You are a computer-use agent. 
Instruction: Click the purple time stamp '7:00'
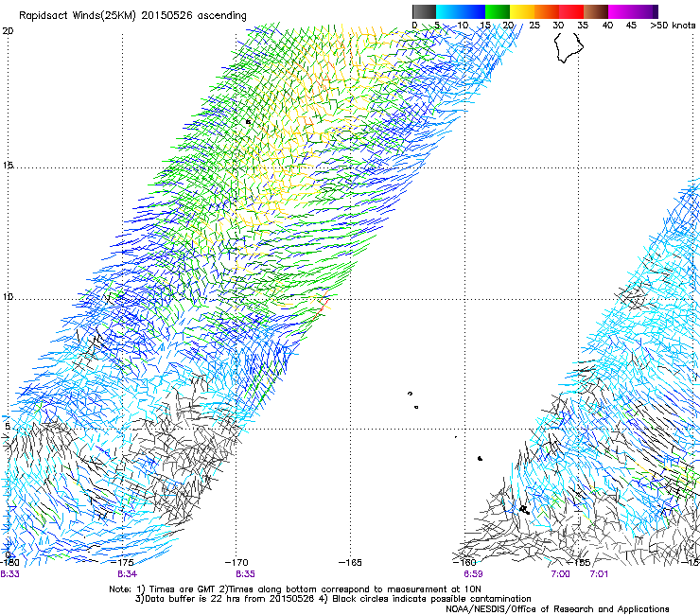click(560, 574)
